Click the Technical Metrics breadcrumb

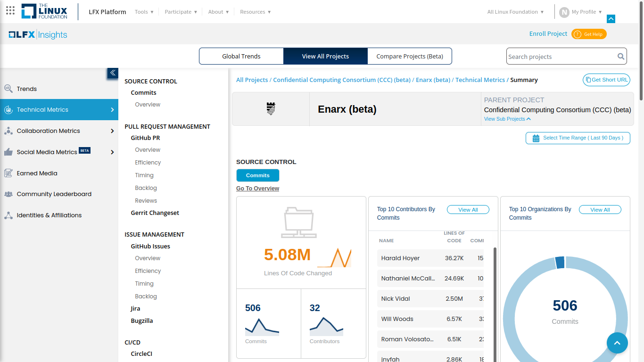pos(480,80)
